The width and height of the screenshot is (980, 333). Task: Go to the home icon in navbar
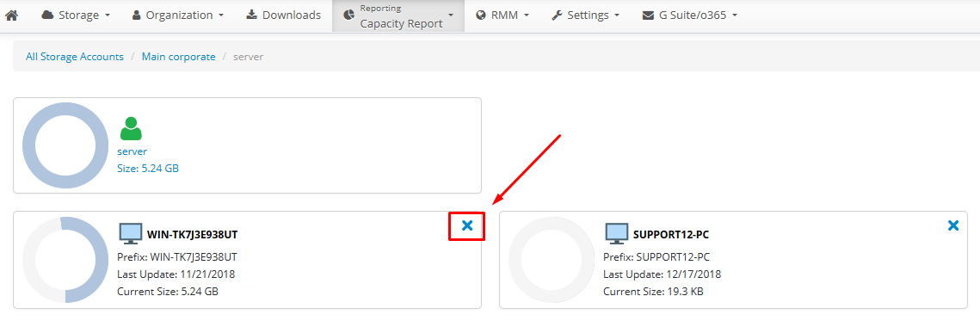click(x=11, y=15)
